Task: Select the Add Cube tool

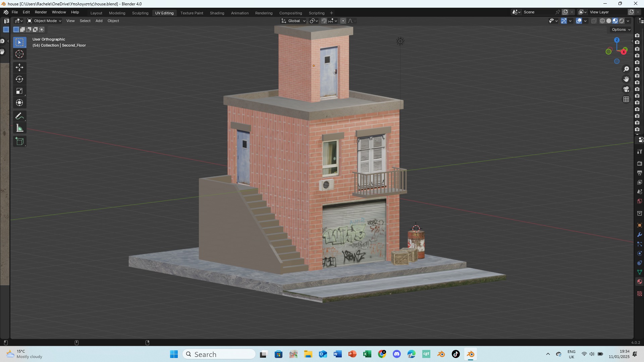Action: click(x=19, y=141)
